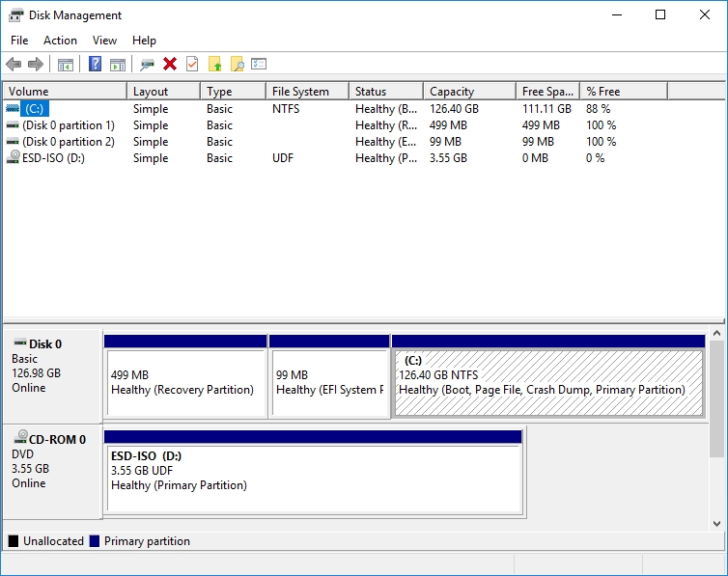Click the C: volume drive icon

(x=13, y=108)
